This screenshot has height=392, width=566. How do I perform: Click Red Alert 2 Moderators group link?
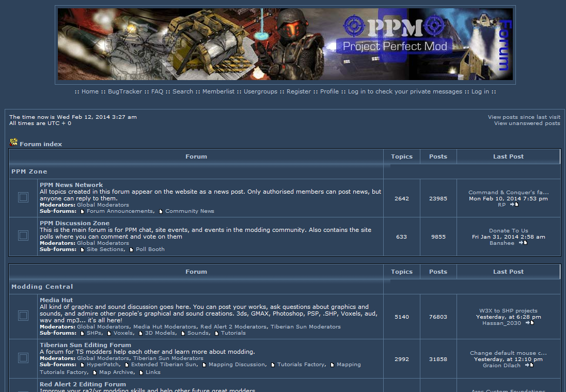[x=233, y=326]
